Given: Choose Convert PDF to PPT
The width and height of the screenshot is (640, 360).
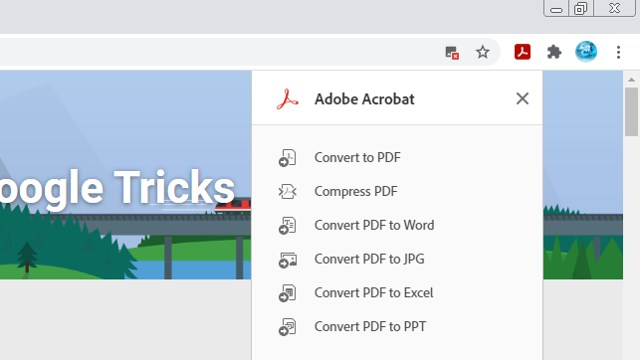Looking at the screenshot, I should [370, 327].
